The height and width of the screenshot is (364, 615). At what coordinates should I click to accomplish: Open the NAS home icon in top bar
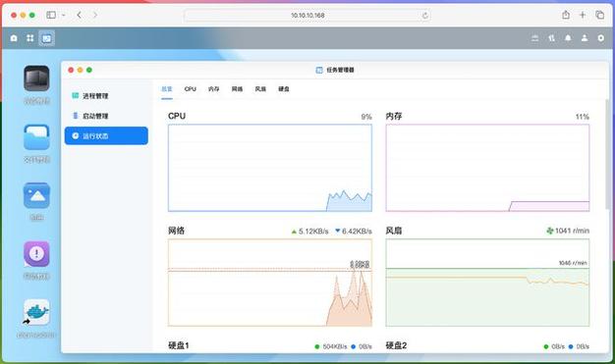pos(14,38)
